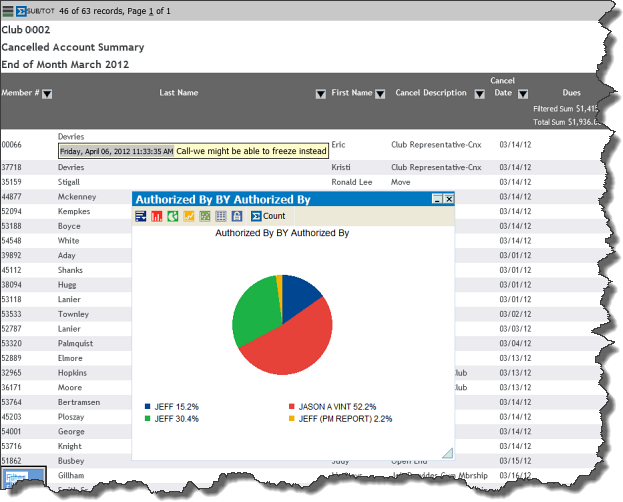Click cancel date 03/04/12

click(x=515, y=343)
